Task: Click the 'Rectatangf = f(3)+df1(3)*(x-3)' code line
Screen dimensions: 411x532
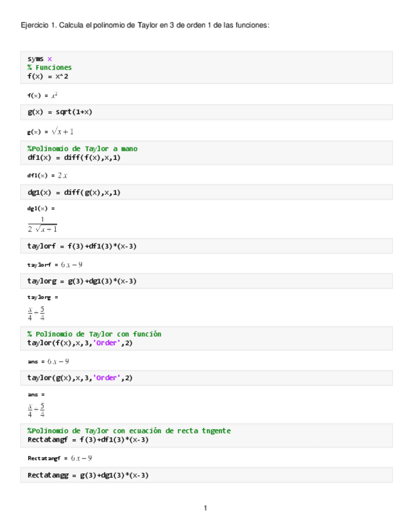Action: 88,440
